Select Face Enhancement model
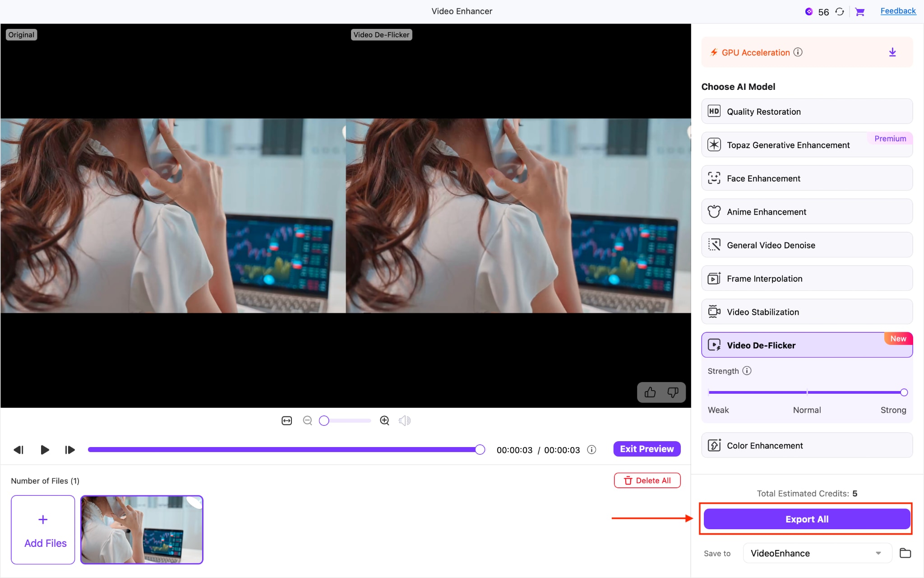924x578 pixels. (807, 178)
